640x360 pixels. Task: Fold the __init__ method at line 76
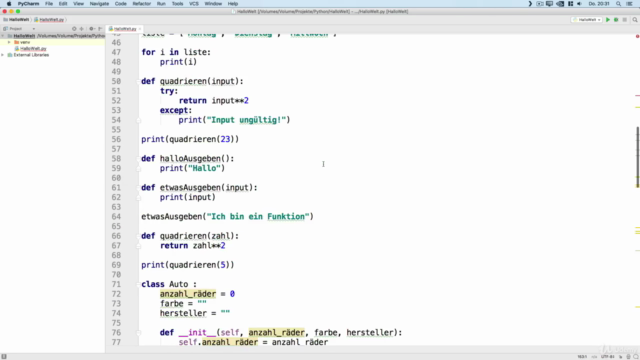[x=138, y=333]
